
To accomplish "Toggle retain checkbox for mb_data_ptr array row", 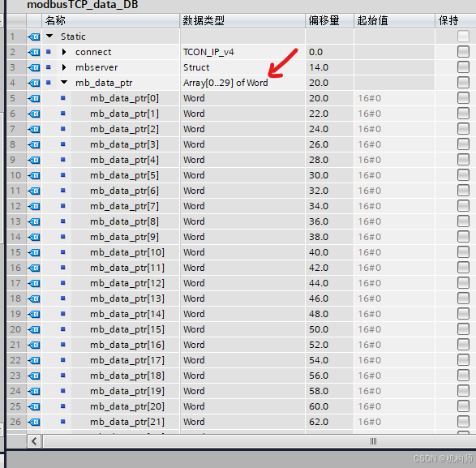I will click(463, 82).
